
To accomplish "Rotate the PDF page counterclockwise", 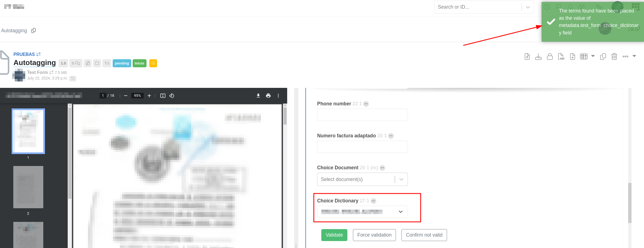I will point(172,96).
